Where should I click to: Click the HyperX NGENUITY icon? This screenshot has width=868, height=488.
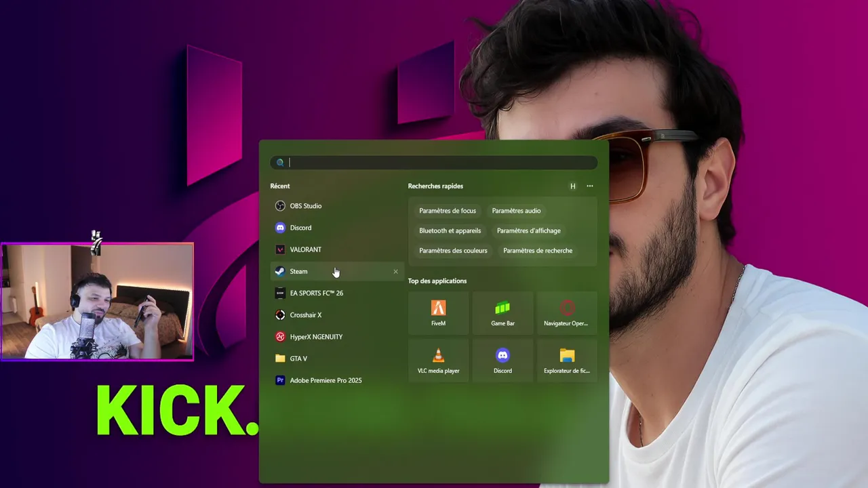[280, 337]
